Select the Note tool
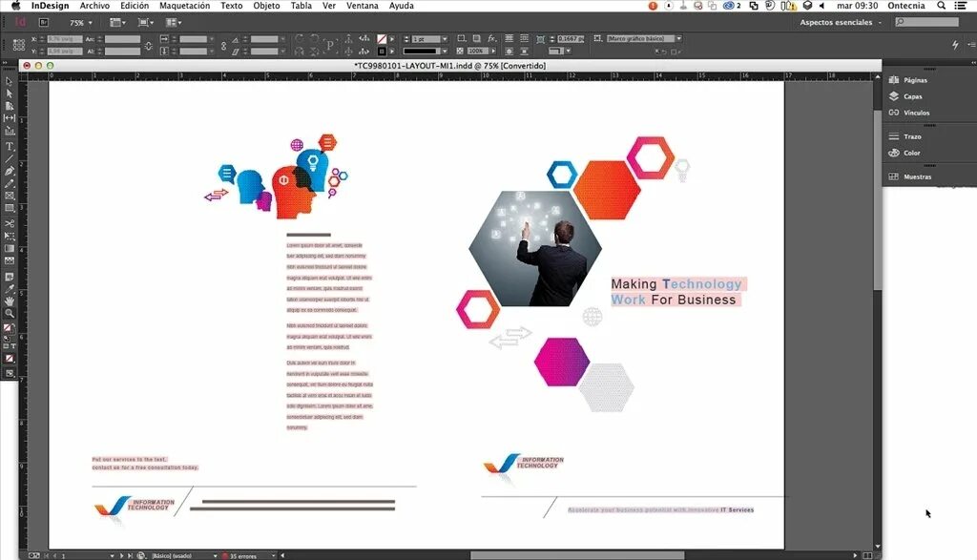The image size is (977, 560). click(9, 277)
